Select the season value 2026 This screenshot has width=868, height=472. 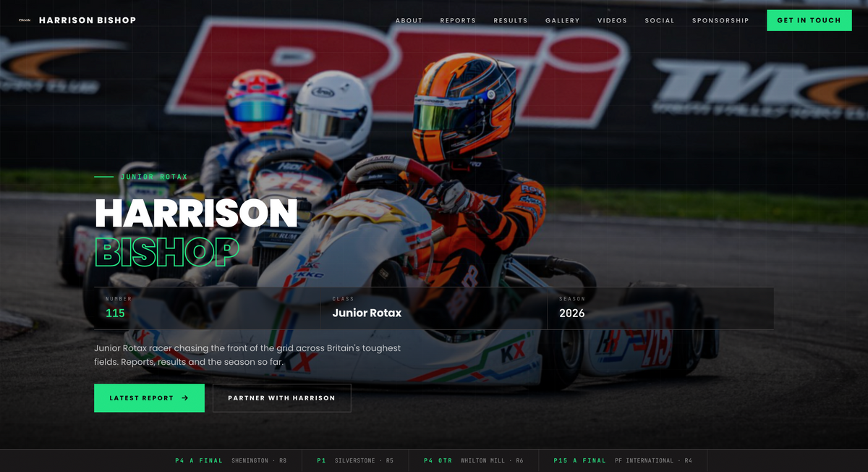[571, 313]
